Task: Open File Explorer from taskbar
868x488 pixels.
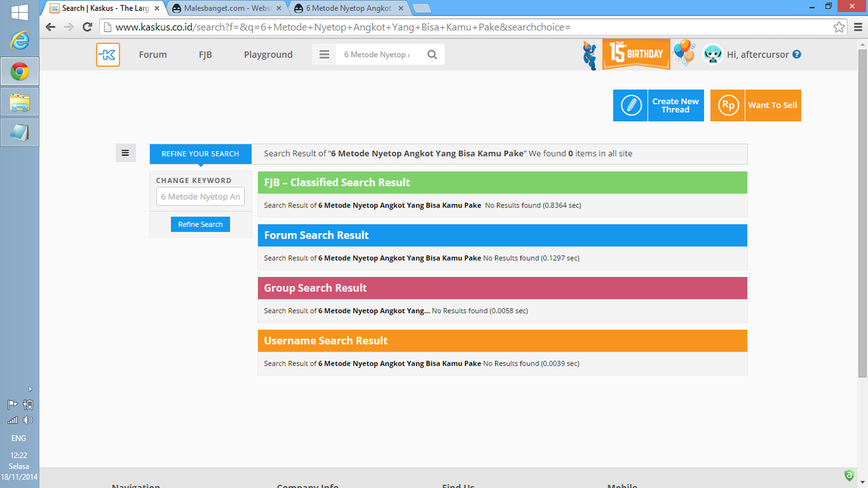Action: click(x=20, y=102)
